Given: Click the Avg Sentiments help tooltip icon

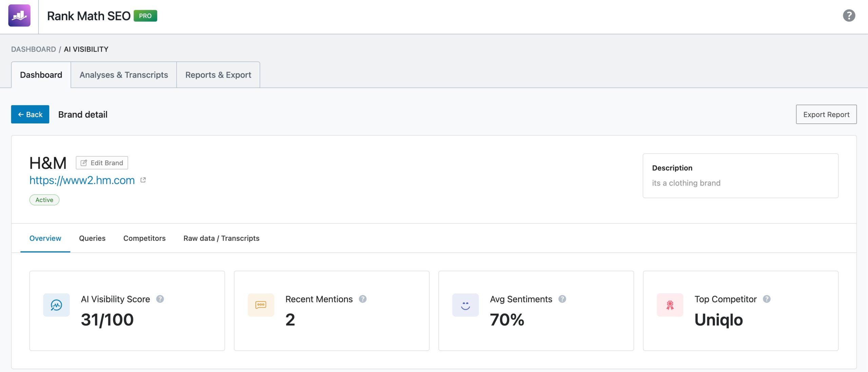Looking at the screenshot, I should pos(562,299).
